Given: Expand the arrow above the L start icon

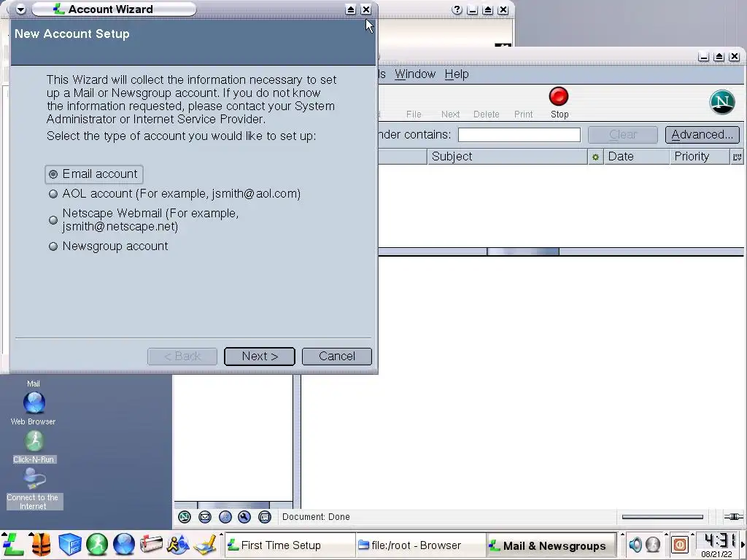Looking at the screenshot, I should (4, 534).
